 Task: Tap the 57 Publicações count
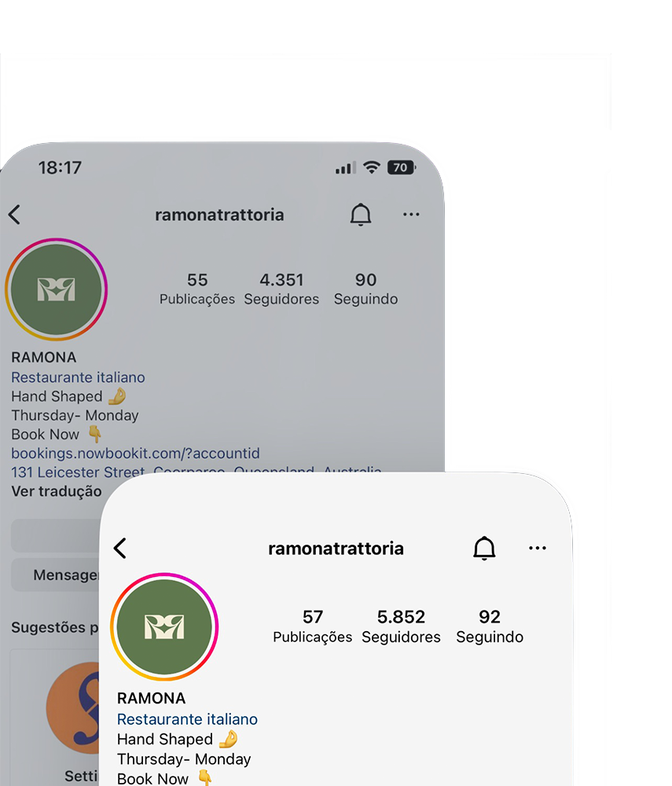(312, 626)
